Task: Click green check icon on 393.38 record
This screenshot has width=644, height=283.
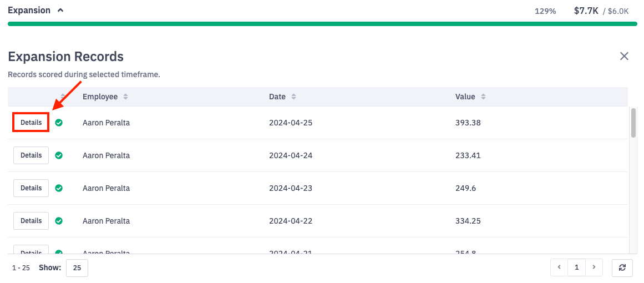Action: click(x=59, y=123)
